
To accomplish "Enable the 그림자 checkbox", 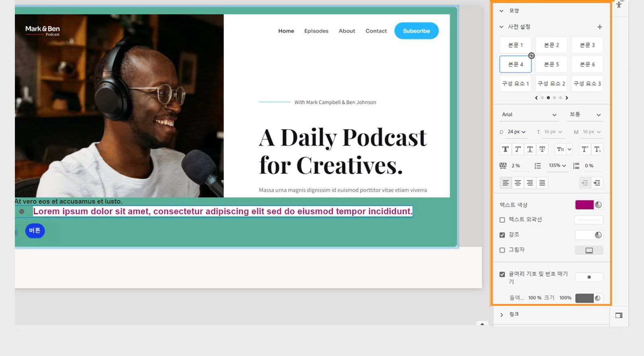I will pos(502,250).
